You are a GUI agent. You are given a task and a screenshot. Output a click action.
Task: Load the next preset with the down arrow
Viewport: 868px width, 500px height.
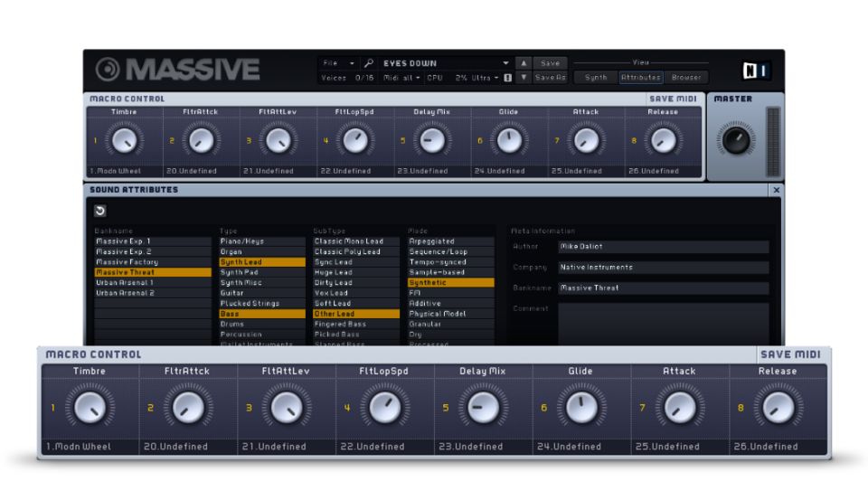[524, 78]
